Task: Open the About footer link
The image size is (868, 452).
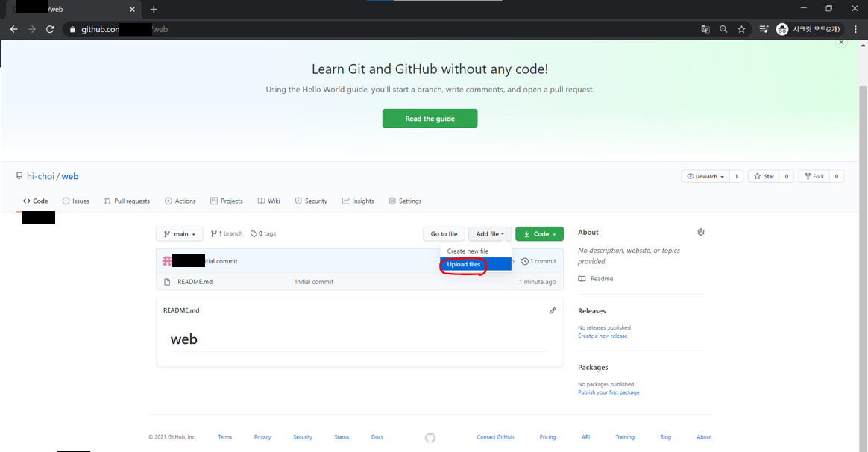Action: pos(704,437)
